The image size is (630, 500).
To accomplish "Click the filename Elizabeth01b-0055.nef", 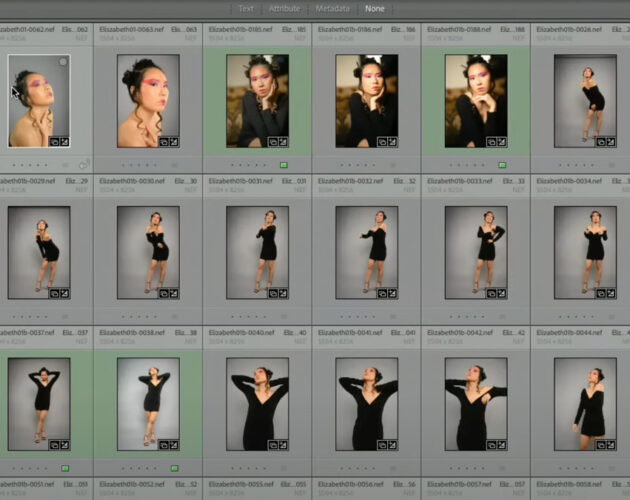I will 241,484.
